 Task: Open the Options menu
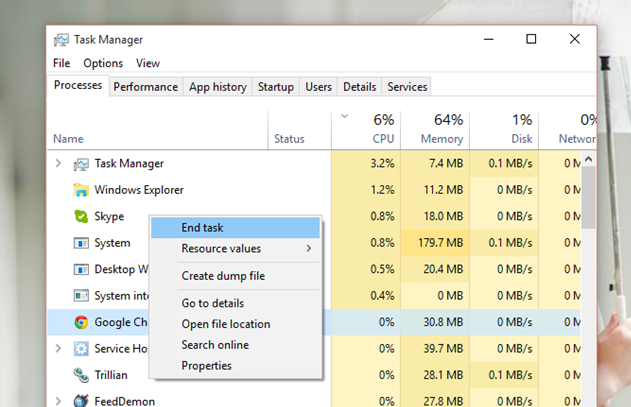(103, 63)
